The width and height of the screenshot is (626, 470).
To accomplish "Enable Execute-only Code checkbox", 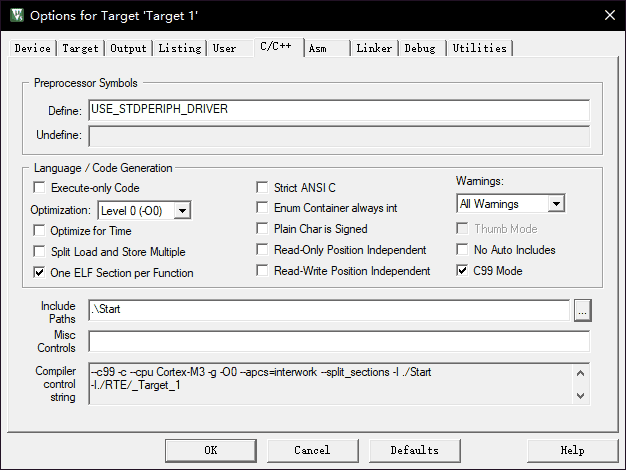I will 40,188.
